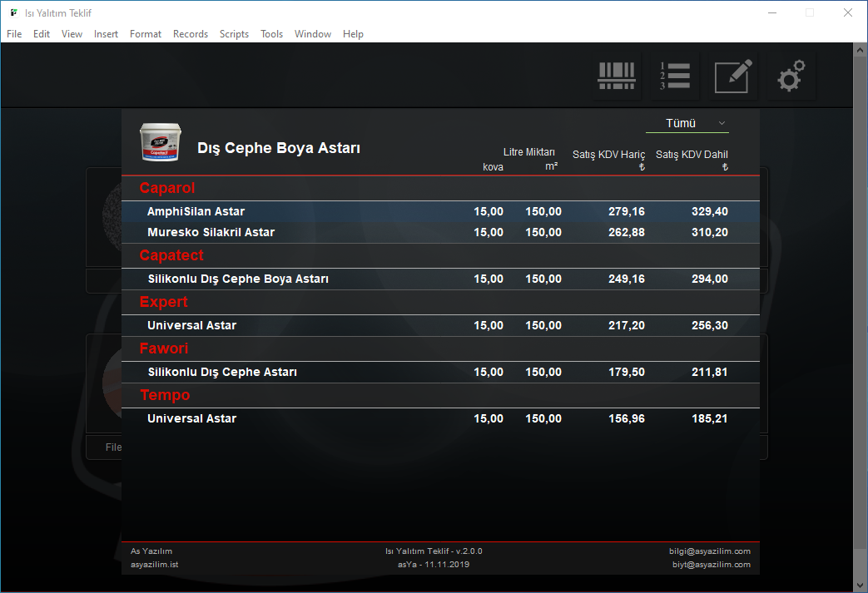The height and width of the screenshot is (593, 868).
Task: Minimize the Isı Yalıtım Teklif window
Action: click(772, 12)
